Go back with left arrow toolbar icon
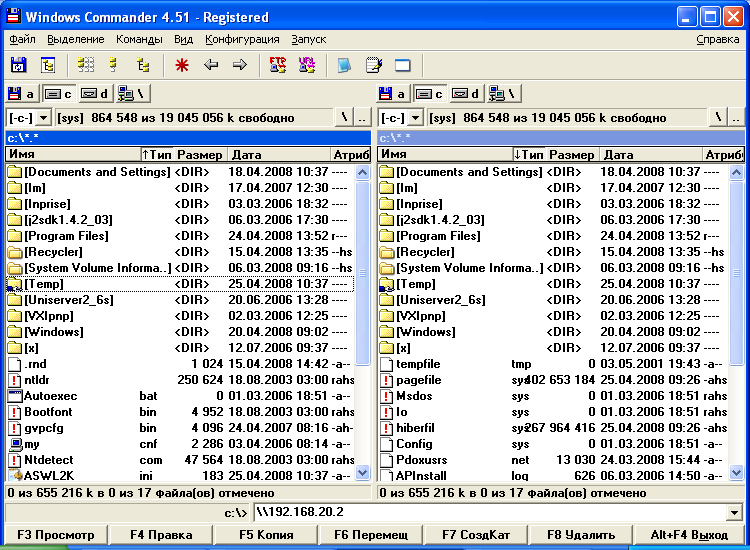This screenshot has height=550, width=750. (x=211, y=65)
